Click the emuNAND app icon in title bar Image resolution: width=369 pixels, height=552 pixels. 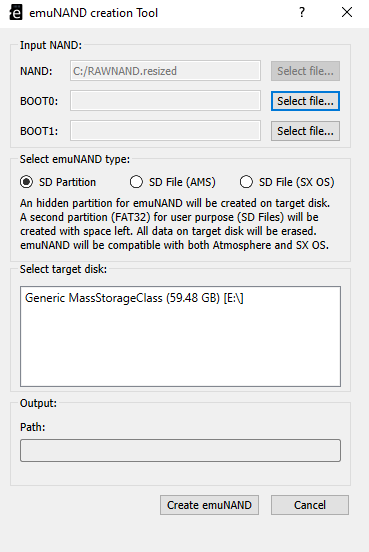point(16,13)
